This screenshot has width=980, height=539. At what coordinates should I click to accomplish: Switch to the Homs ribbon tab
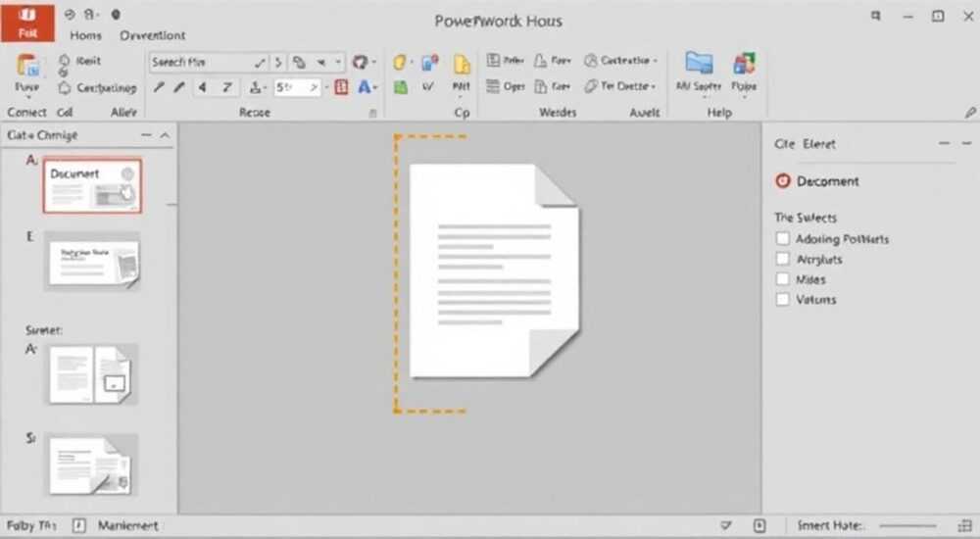85,35
